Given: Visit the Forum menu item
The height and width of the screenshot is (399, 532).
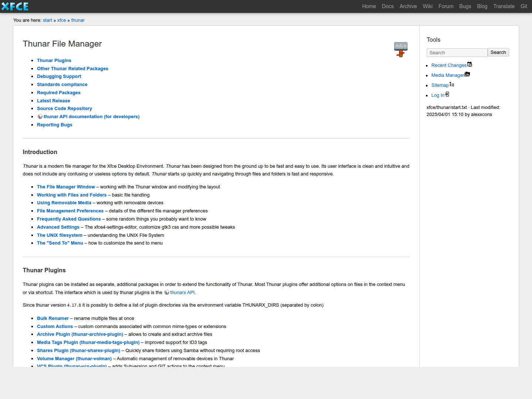Looking at the screenshot, I should (x=446, y=6).
